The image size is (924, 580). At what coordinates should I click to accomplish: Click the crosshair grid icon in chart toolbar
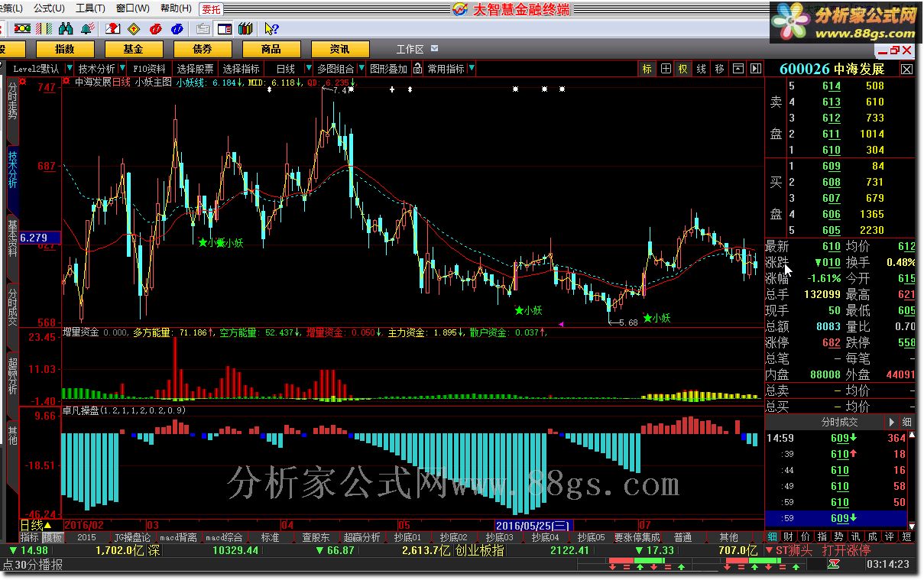click(666, 68)
